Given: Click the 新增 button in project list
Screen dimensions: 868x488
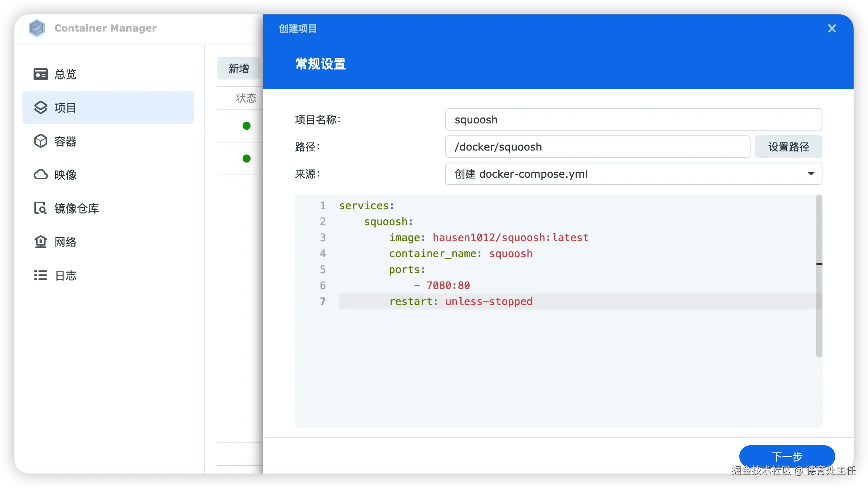Looking at the screenshot, I should point(239,68).
